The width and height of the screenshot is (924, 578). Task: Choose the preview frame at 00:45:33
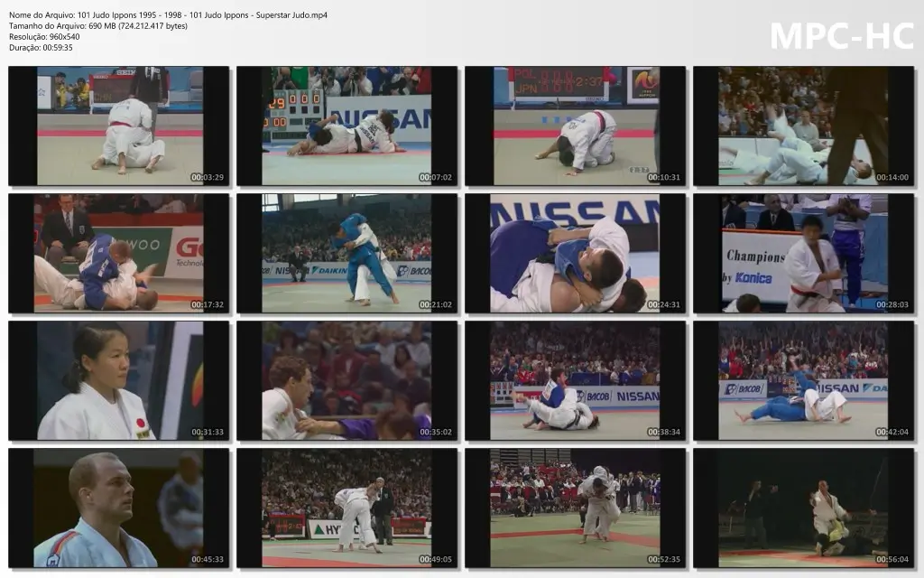[119, 508]
